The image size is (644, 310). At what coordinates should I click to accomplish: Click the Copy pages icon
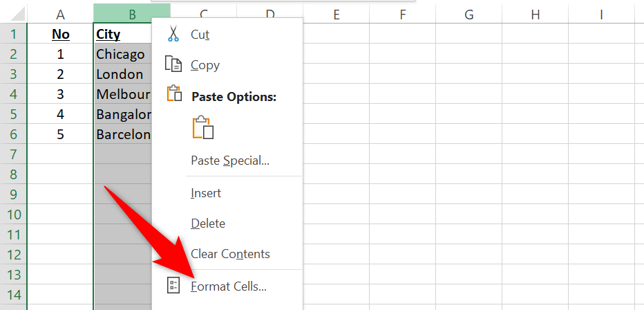pos(173,65)
